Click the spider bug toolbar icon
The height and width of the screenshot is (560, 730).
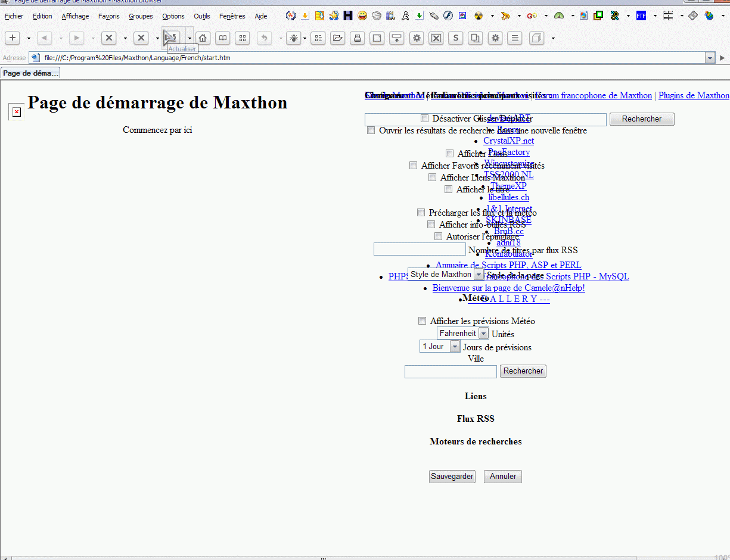pos(294,38)
